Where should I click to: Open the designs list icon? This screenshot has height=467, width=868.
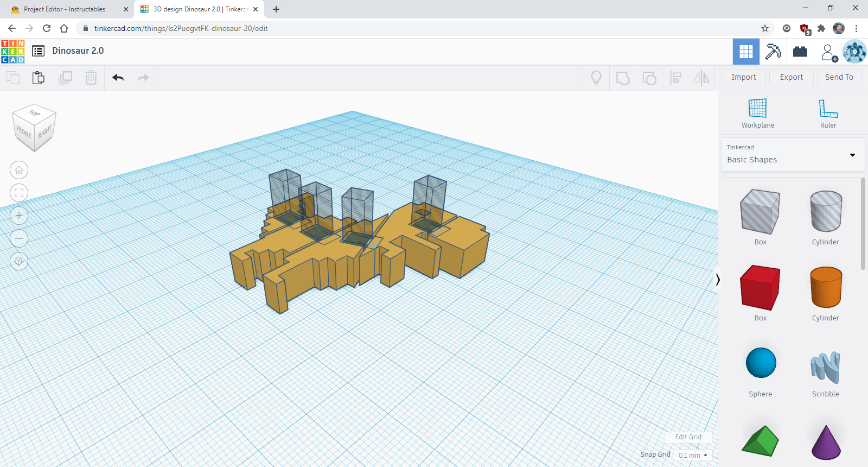(38, 51)
